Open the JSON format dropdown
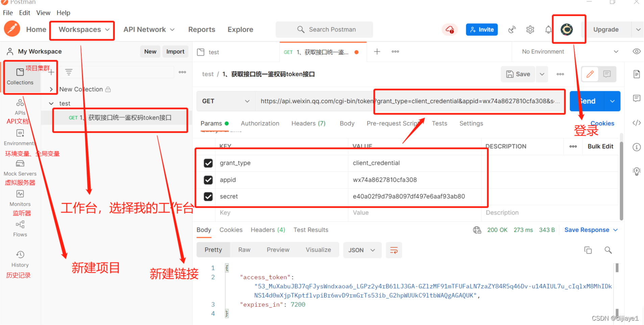This screenshot has height=325, width=644. coord(362,250)
